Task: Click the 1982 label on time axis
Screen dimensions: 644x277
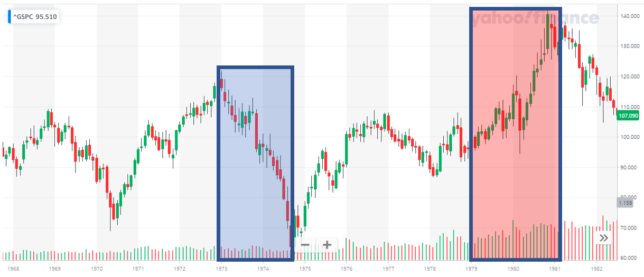Action: pos(596,269)
